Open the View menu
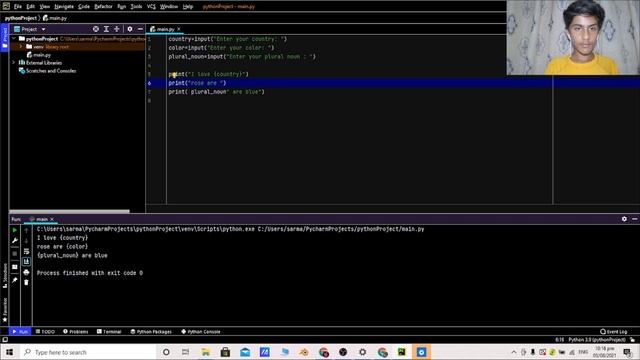640x360 pixels. [44, 7]
